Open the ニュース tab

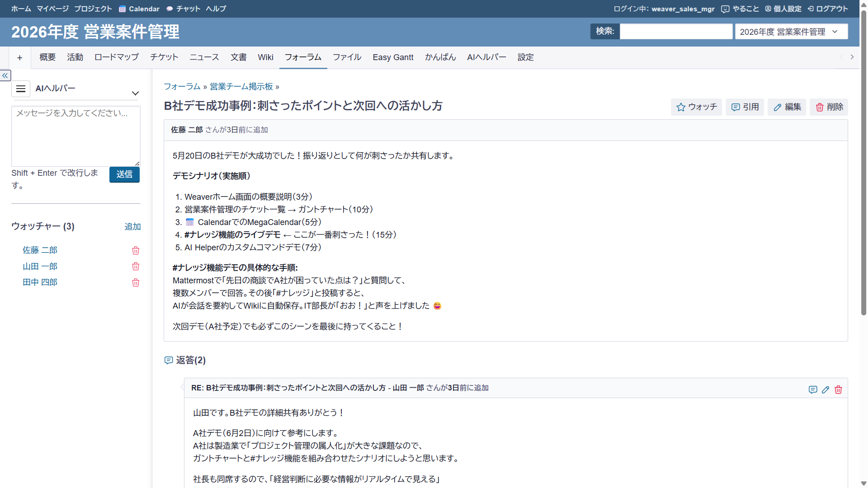(x=204, y=57)
